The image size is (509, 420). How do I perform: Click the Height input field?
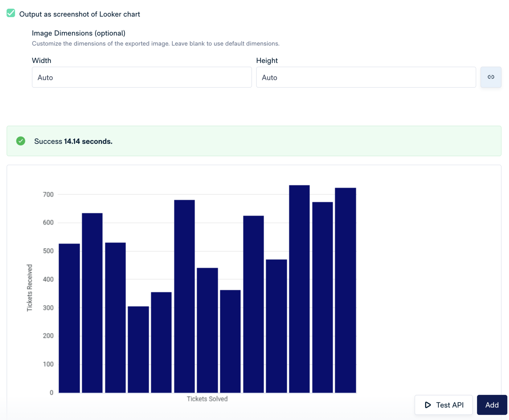(366, 77)
